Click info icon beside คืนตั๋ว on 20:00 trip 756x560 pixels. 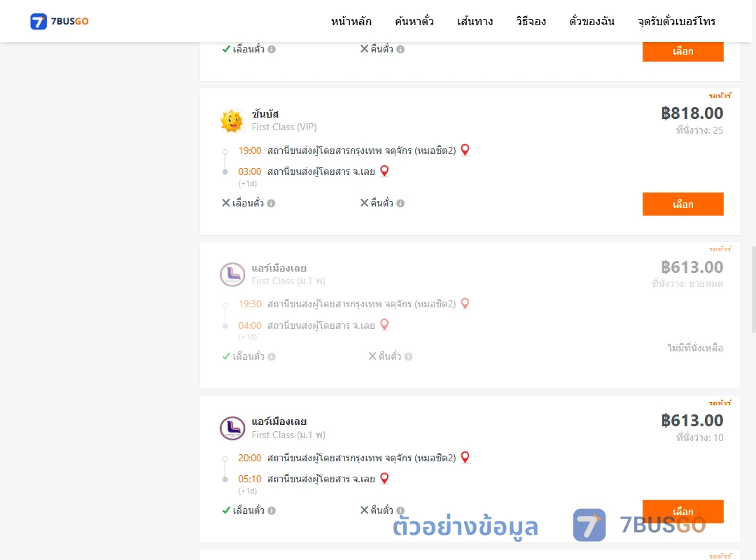[400, 510]
